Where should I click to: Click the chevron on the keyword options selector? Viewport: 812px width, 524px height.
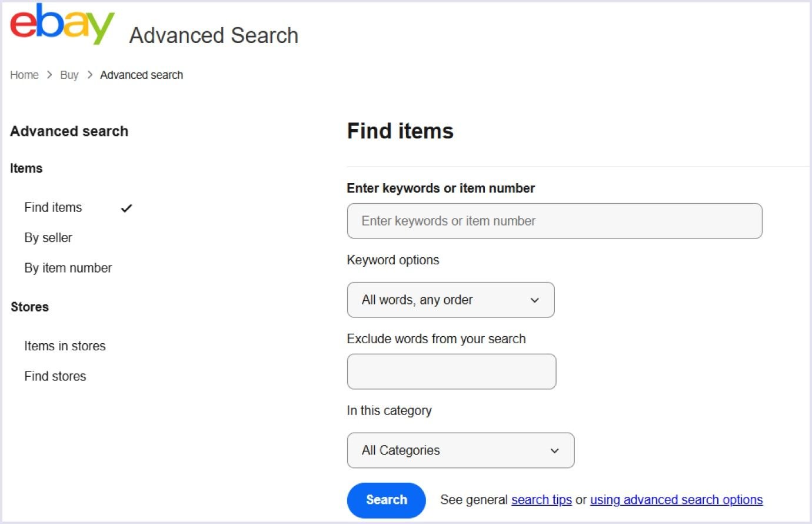pos(534,300)
